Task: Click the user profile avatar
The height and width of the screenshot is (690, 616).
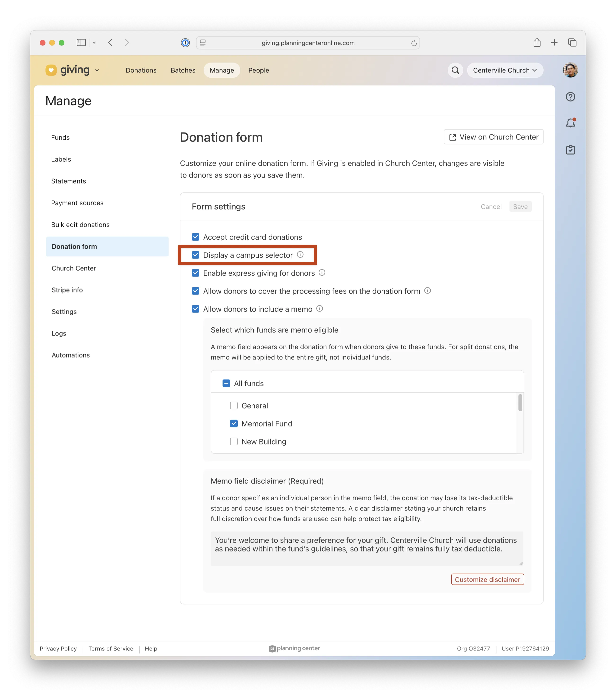Action: click(570, 70)
